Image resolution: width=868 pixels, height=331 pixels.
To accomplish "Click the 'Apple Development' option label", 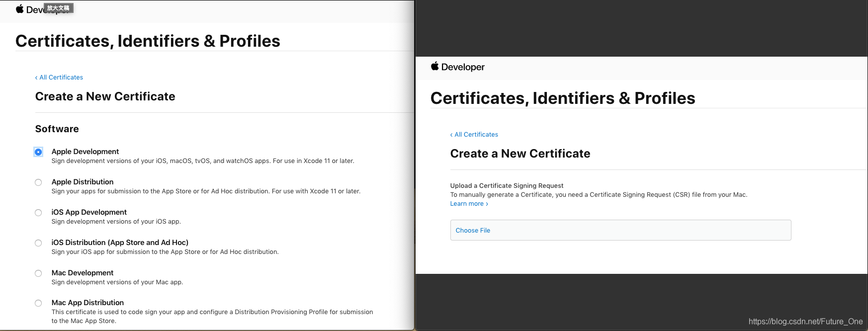I will pyautogui.click(x=85, y=152).
